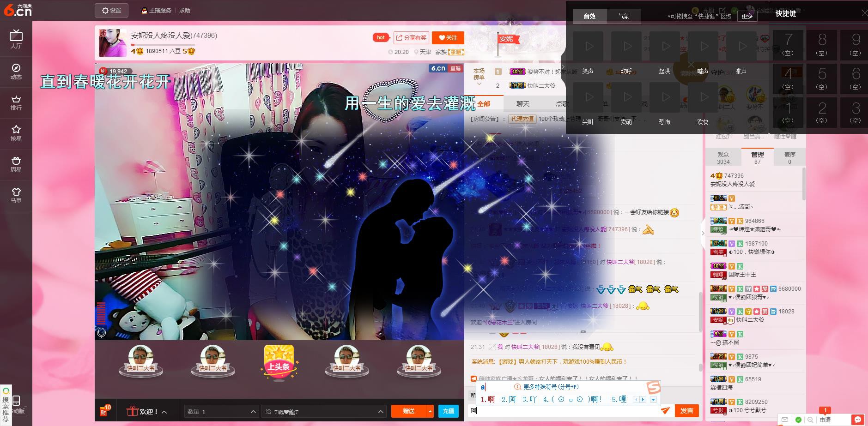Open the 抢星 star-grab sidebar icon

16,133
